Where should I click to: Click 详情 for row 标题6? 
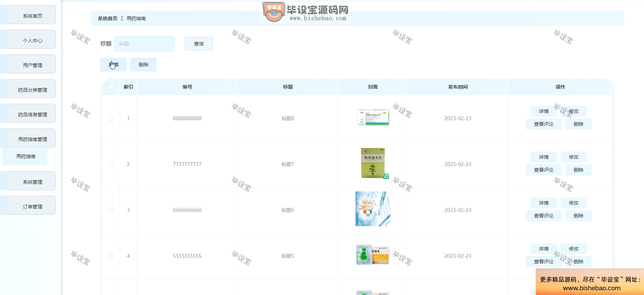coord(544,203)
